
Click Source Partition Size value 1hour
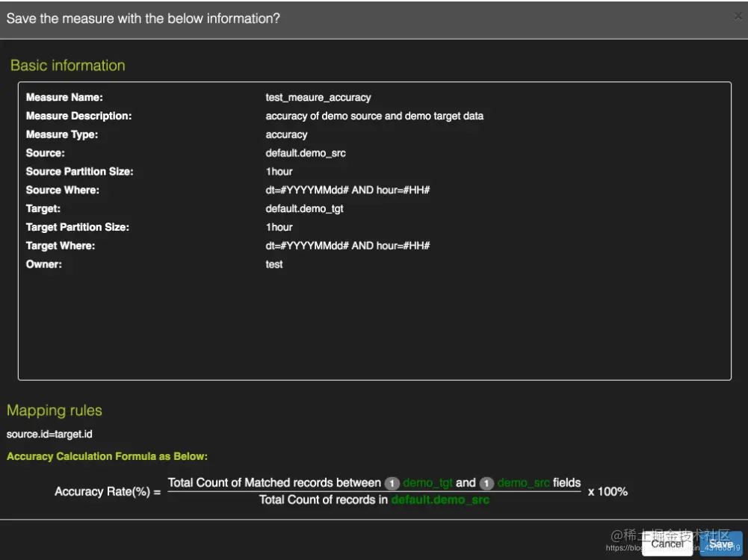pyautogui.click(x=279, y=172)
